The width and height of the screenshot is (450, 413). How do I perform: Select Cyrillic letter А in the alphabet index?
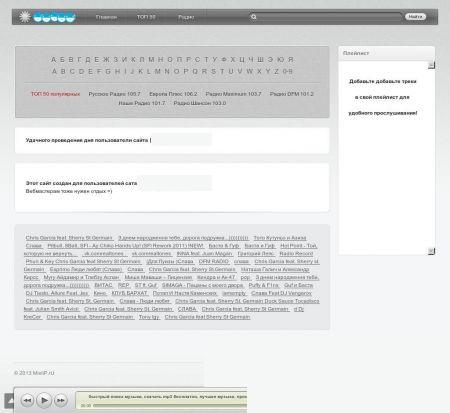(x=53, y=60)
